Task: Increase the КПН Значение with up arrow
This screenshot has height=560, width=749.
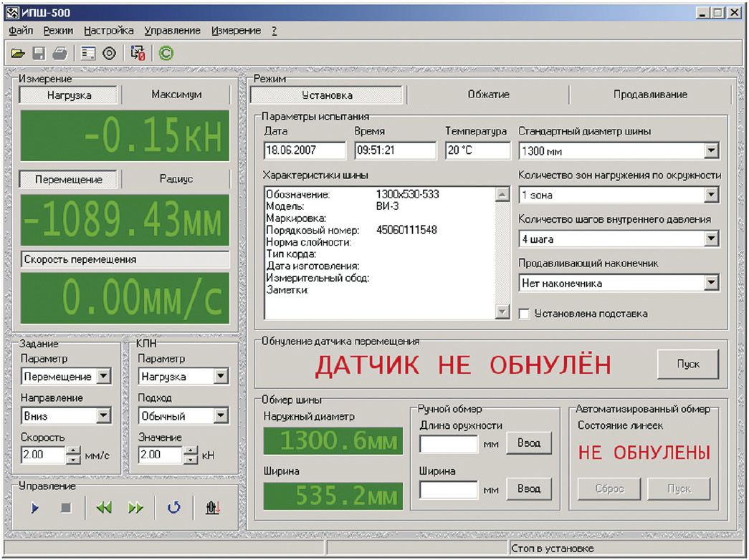Action: pos(190,450)
